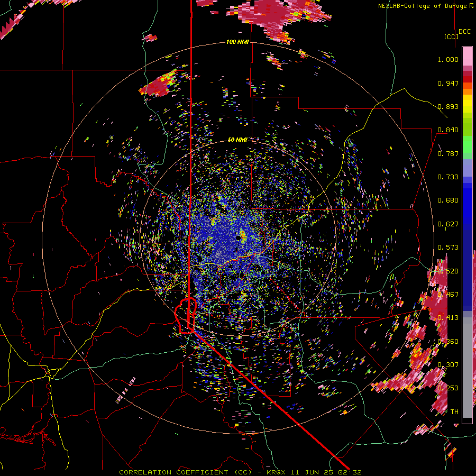Screen dimensions: 476x476
Task: Click the CORRELATION COEFFICIENT (CC) caption text
Action: pos(185,472)
